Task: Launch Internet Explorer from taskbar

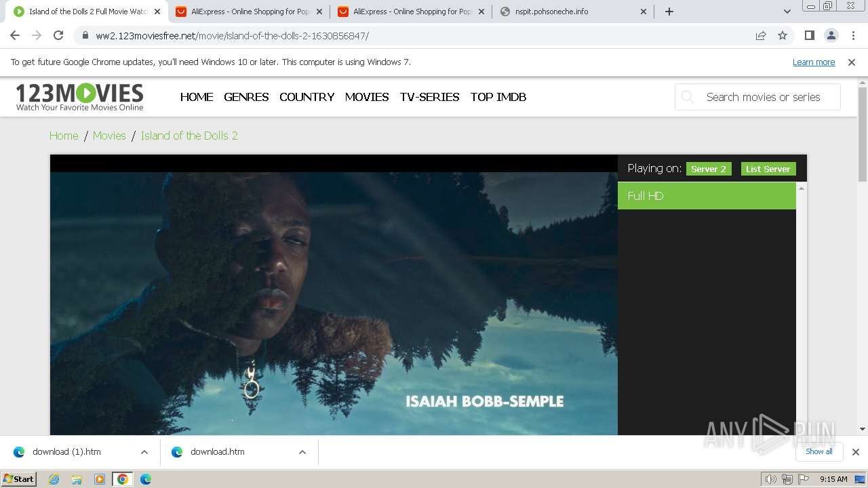Action: tap(54, 479)
